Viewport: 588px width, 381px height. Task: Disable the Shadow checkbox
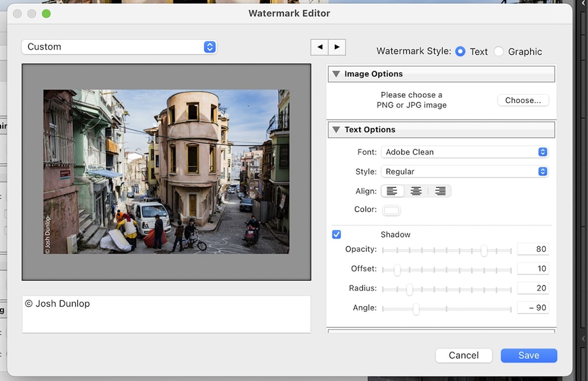click(x=336, y=234)
